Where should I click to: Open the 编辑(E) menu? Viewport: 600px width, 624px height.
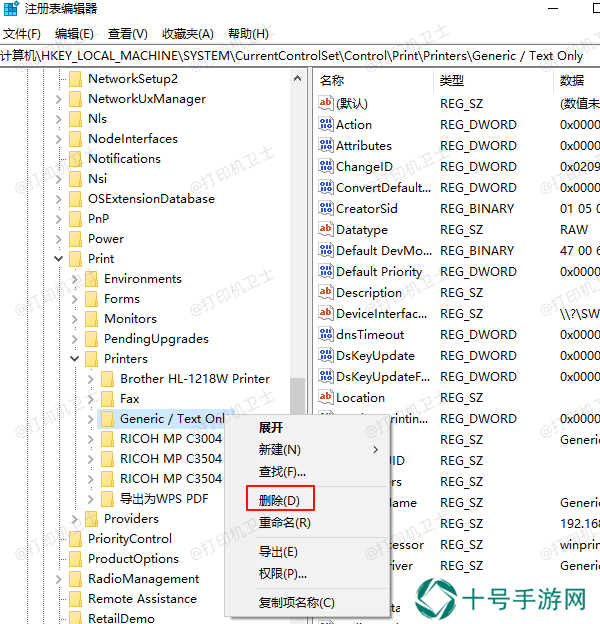74,34
